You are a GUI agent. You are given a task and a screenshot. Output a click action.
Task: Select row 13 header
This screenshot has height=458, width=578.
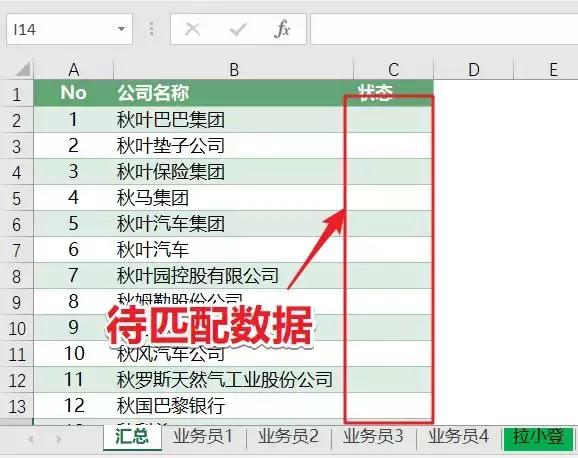[x=17, y=406]
